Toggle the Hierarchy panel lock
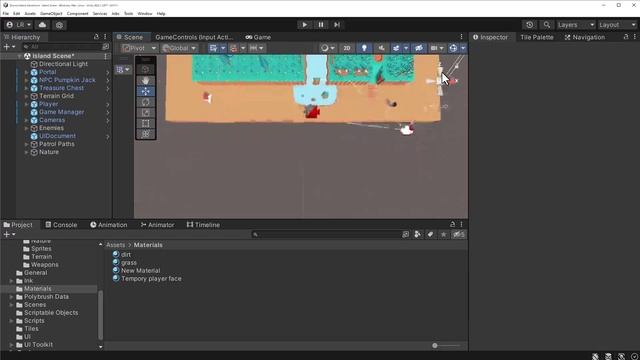This screenshot has height=360, width=640. pos(96,37)
